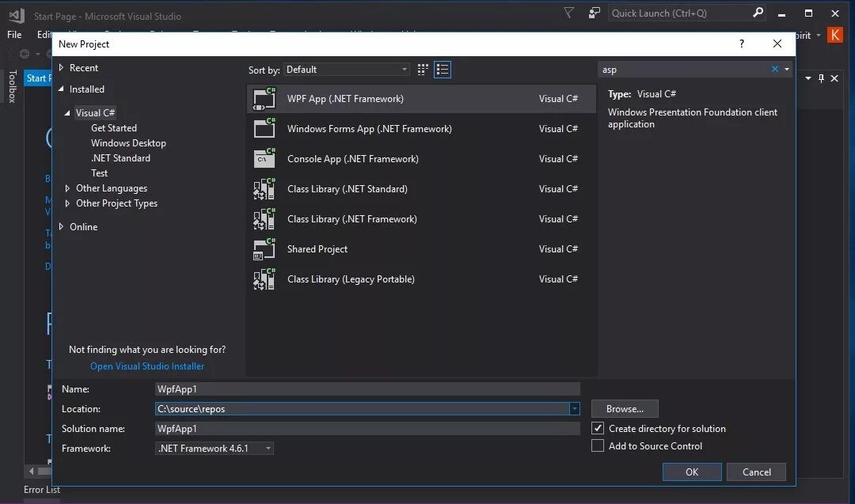The image size is (855, 504).
Task: Collapse the Installed tree node
Action: coord(61,89)
